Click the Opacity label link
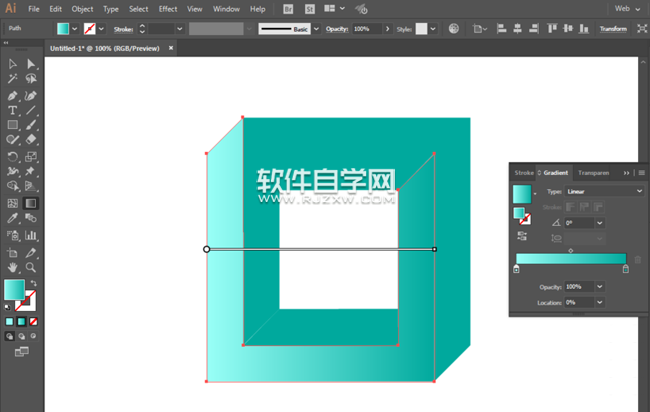 pos(337,29)
